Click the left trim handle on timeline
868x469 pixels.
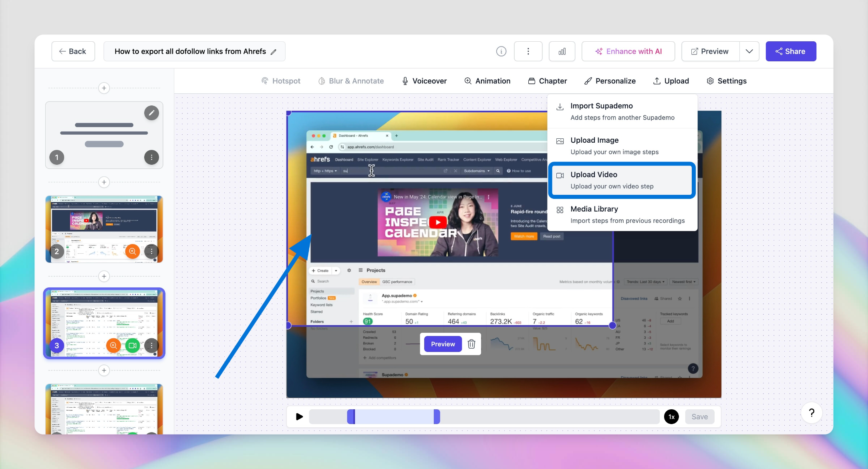[351, 416]
